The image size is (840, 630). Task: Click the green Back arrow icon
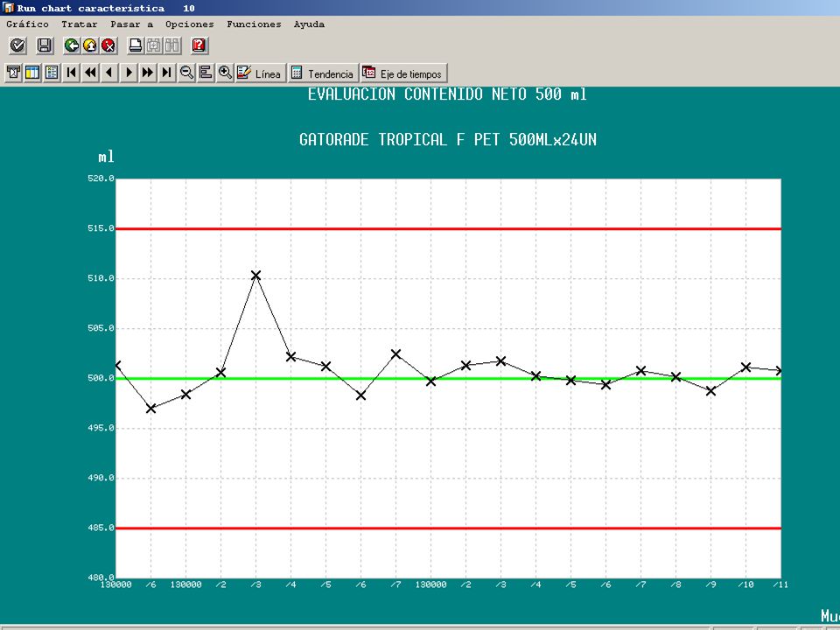tap(71, 45)
